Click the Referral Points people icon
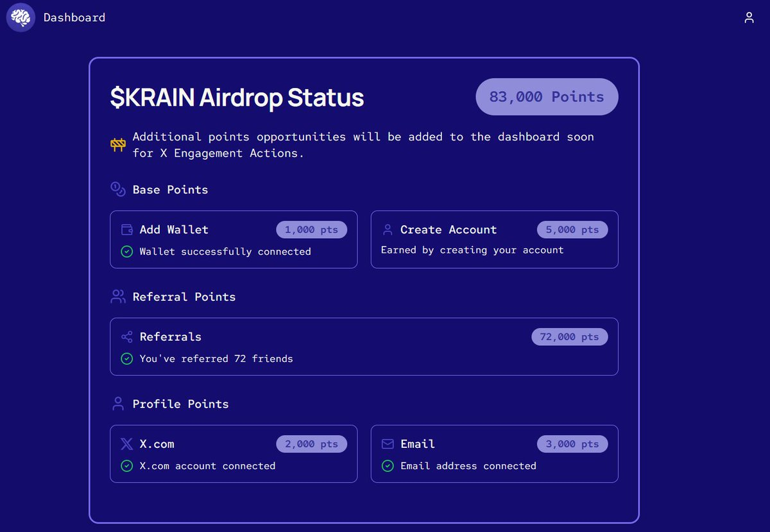 point(117,296)
